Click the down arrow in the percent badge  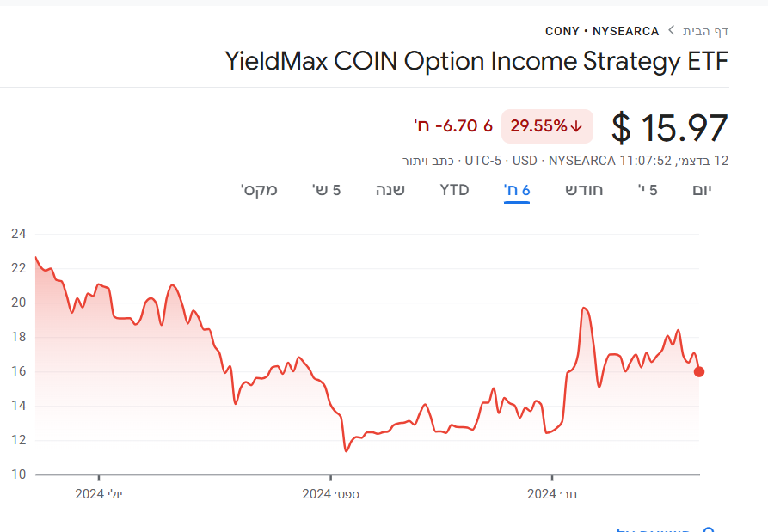(576, 126)
